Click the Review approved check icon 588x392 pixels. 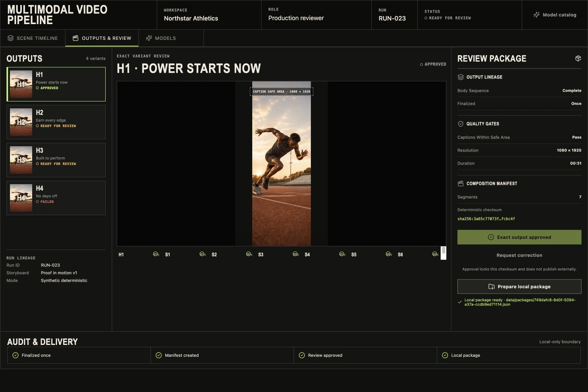point(302,355)
